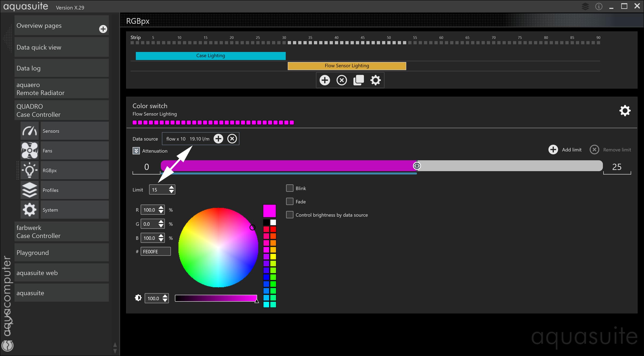Open the Data log page
Image resolution: width=644 pixels, height=356 pixels.
[x=28, y=68]
